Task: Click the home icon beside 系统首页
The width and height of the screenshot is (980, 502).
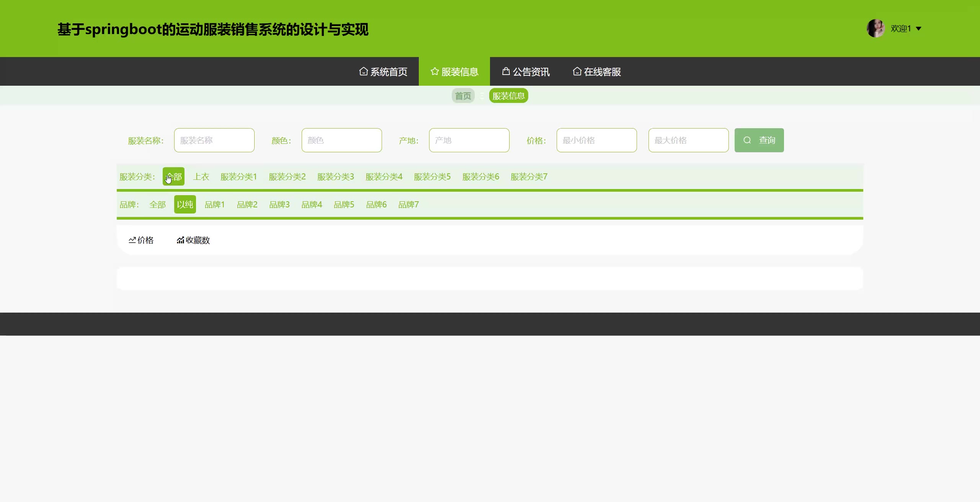Action: 363,72
